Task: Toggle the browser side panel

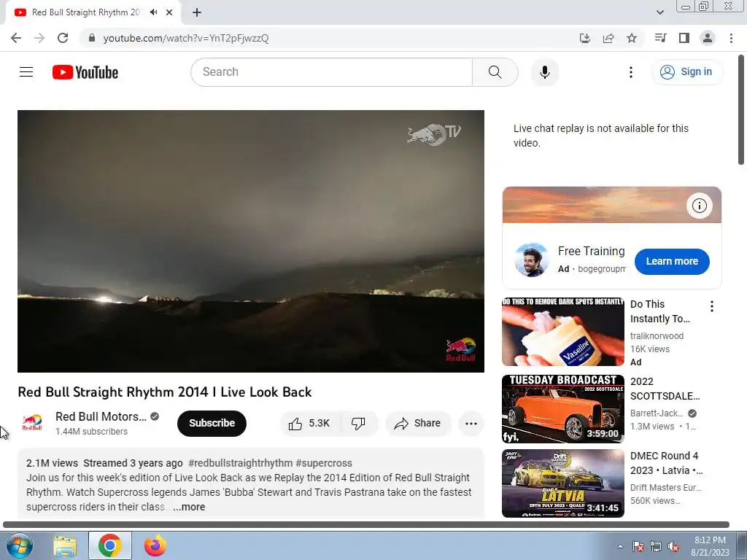Action: (684, 38)
